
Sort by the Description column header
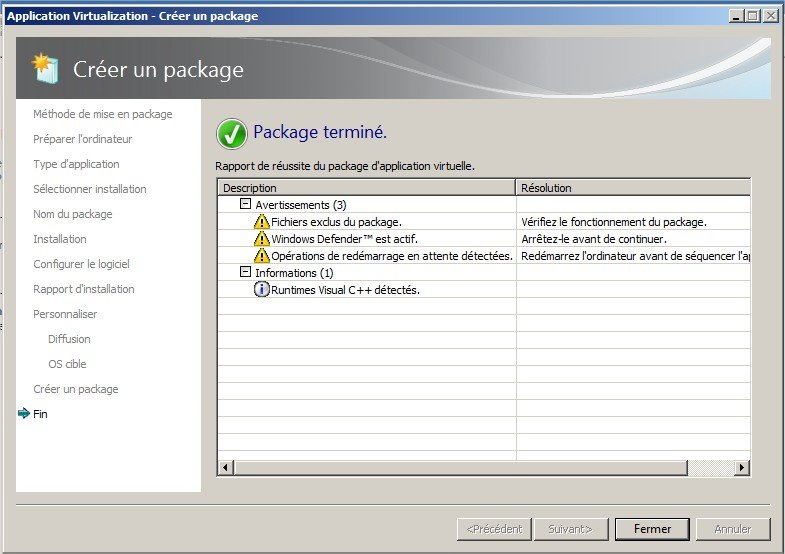click(x=366, y=188)
